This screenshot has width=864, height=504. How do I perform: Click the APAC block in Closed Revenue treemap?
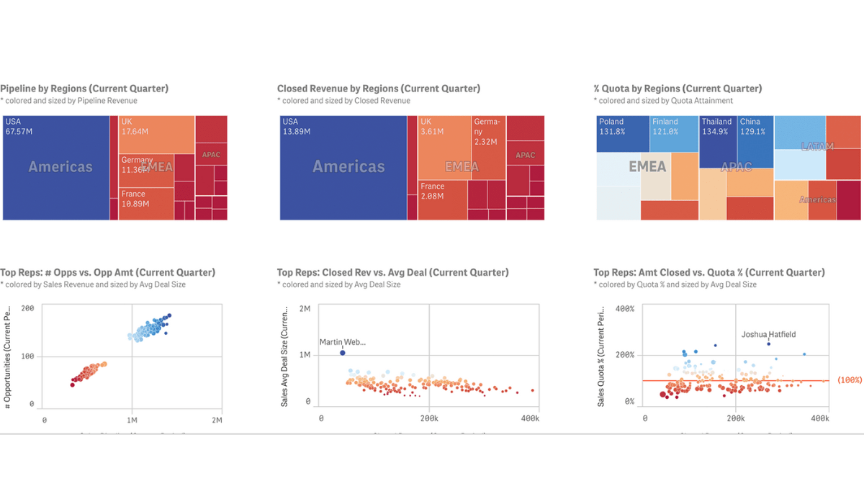click(x=525, y=155)
